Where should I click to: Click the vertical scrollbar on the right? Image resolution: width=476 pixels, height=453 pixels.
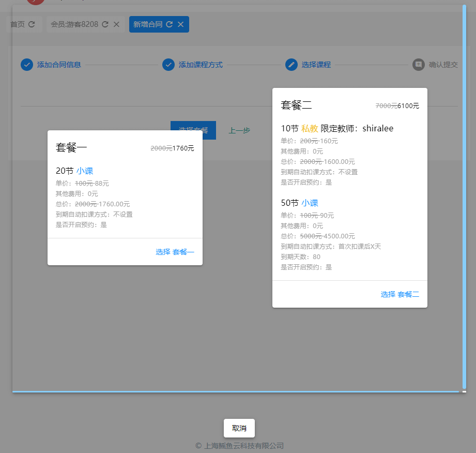pyautogui.click(x=464, y=197)
